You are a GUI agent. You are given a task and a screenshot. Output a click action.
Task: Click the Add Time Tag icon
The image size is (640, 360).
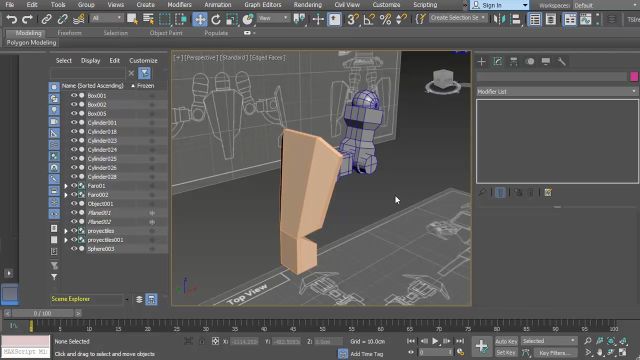[343, 353]
